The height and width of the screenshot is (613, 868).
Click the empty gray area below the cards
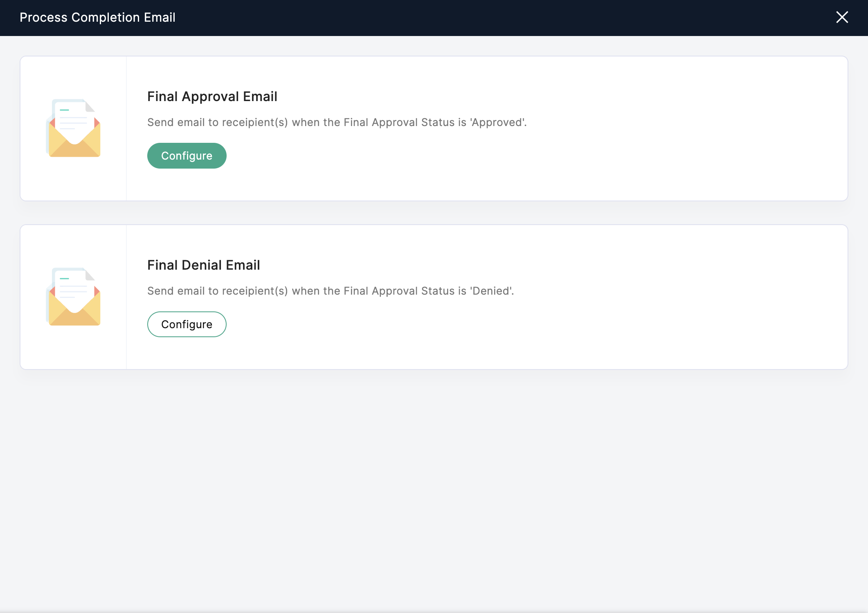(434, 491)
